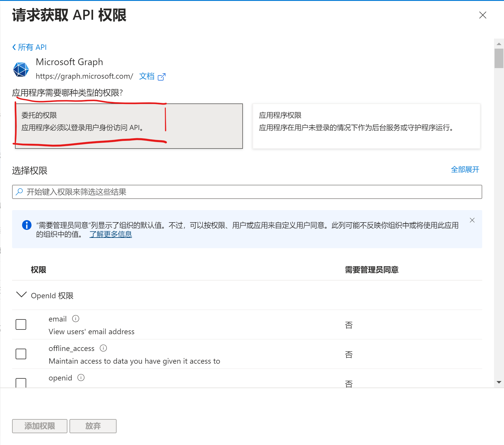Image resolution: width=504 pixels, height=445 pixels.
Task: Close the API permissions request panel
Action: (483, 15)
